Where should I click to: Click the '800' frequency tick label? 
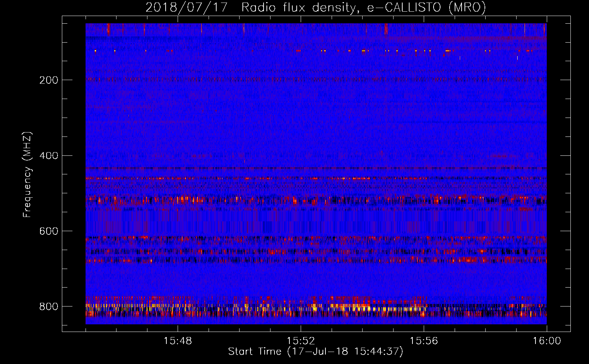(49, 306)
